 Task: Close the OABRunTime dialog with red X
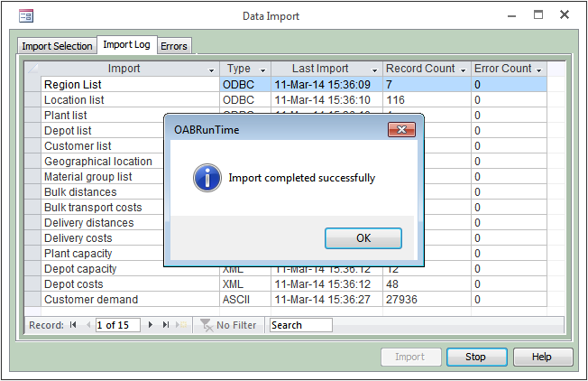point(401,130)
